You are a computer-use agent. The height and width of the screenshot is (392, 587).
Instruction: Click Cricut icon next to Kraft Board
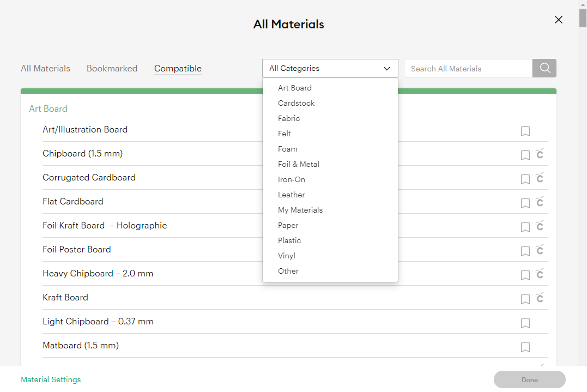pyautogui.click(x=540, y=298)
